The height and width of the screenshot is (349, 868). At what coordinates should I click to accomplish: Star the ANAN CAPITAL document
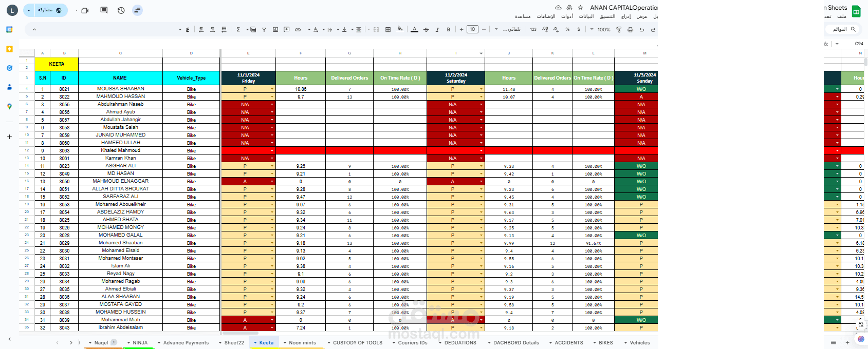click(580, 8)
